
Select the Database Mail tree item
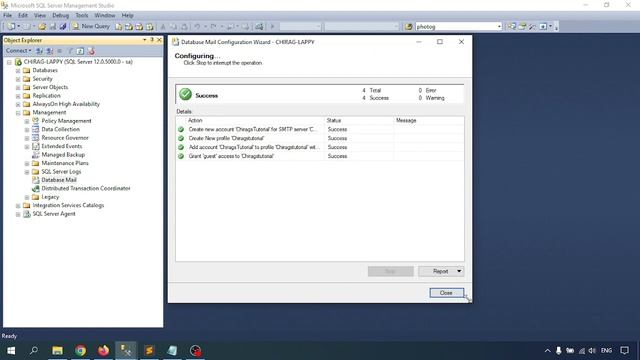pyautogui.click(x=59, y=180)
